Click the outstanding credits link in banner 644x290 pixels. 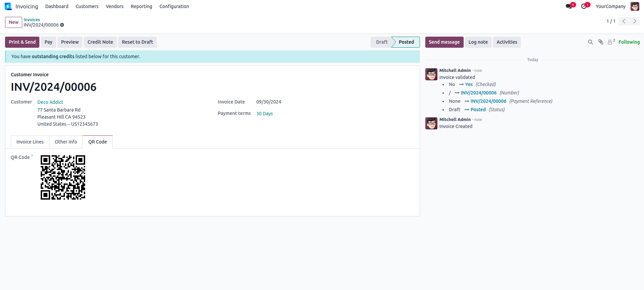point(53,56)
